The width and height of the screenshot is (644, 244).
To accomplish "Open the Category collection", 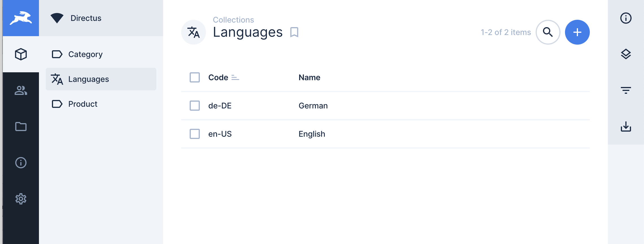I will pos(101,54).
